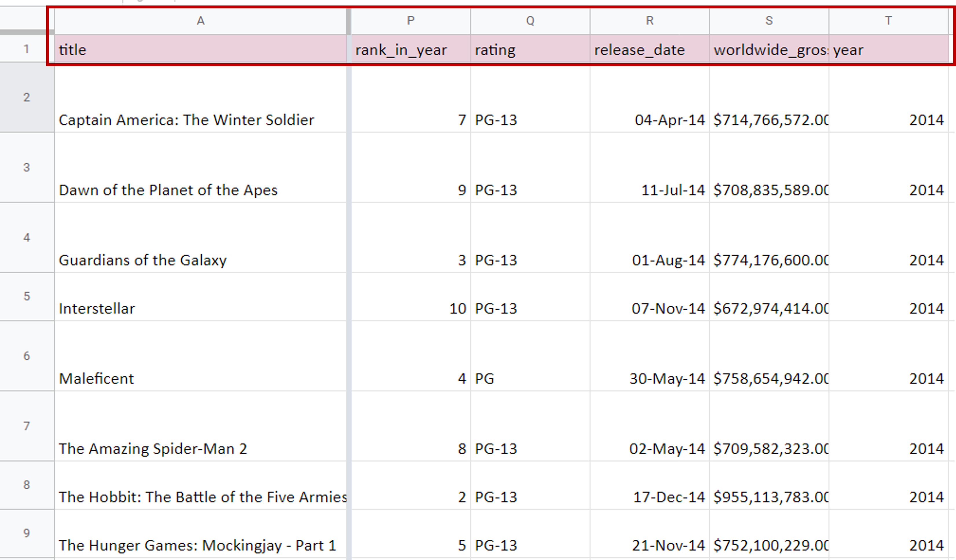
Task: Select column R header
Action: coord(649,21)
